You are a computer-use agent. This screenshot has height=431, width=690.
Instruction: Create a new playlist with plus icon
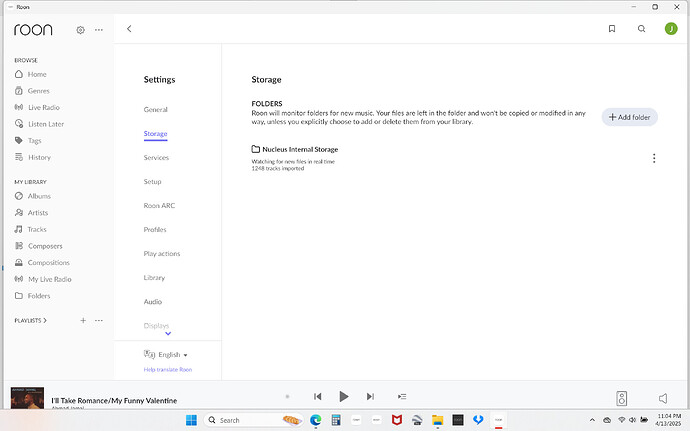click(x=83, y=320)
